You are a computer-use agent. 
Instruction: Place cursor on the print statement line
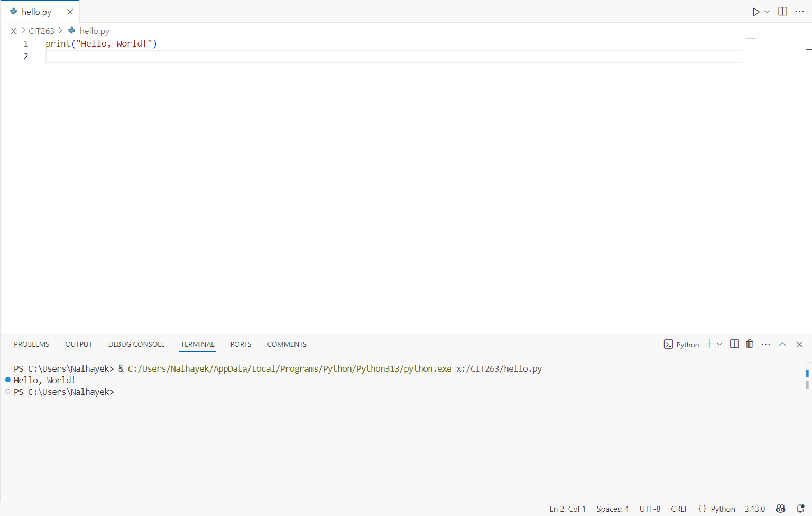click(101, 43)
